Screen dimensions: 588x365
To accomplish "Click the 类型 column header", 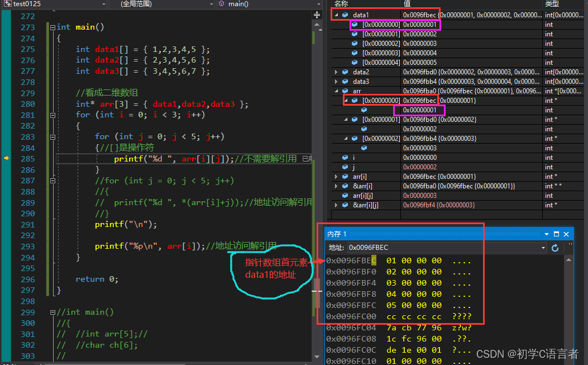I will click(x=552, y=4).
